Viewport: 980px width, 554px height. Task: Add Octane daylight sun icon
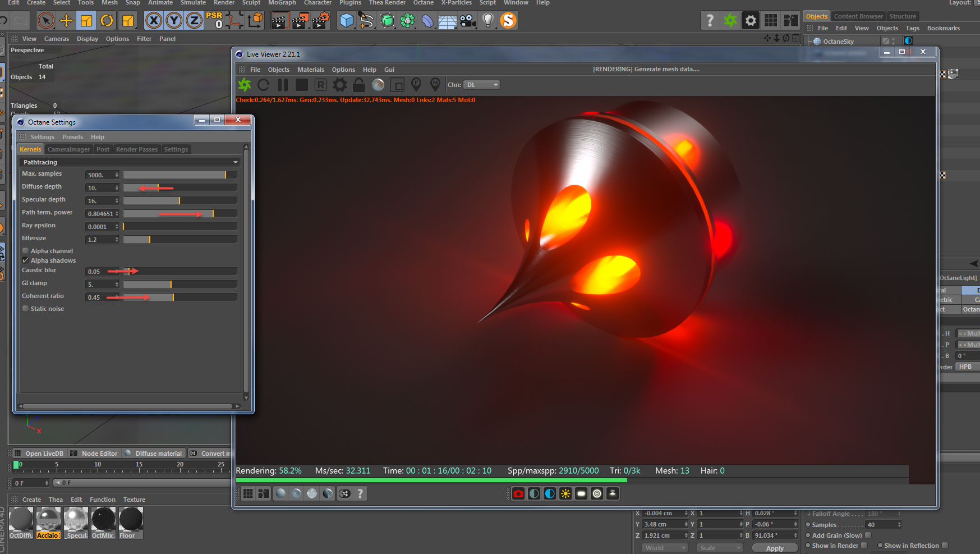click(565, 493)
